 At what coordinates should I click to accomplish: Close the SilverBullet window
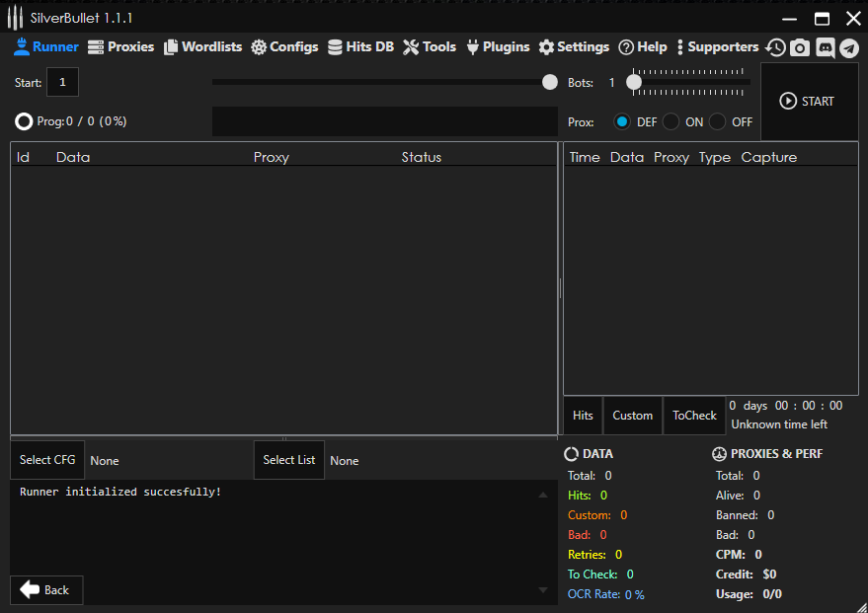tap(853, 19)
